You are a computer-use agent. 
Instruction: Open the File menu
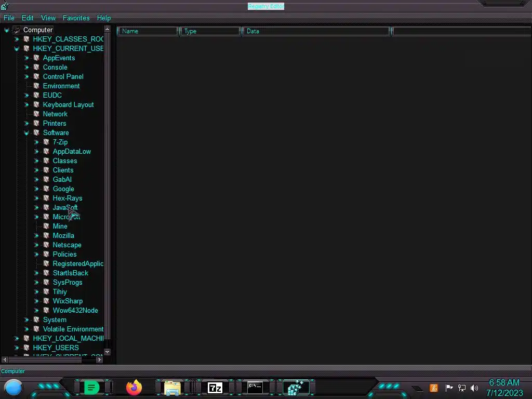pyautogui.click(x=9, y=18)
